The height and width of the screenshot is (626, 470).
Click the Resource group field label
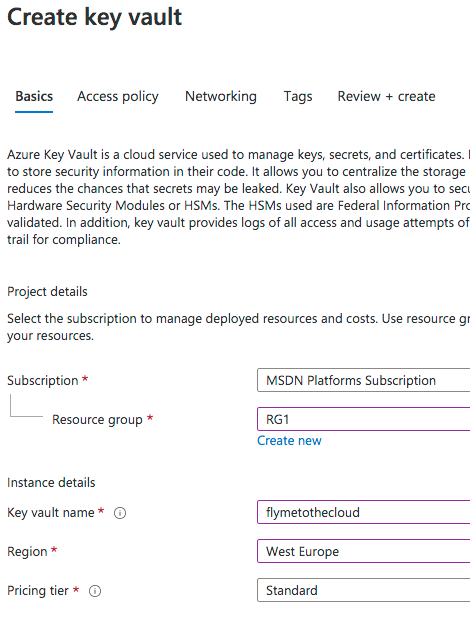tap(97, 420)
